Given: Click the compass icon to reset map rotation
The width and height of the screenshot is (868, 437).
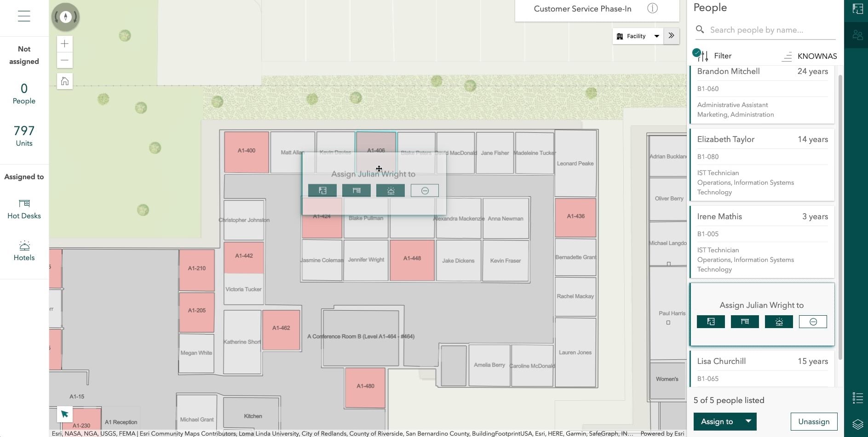Looking at the screenshot, I should [x=65, y=17].
